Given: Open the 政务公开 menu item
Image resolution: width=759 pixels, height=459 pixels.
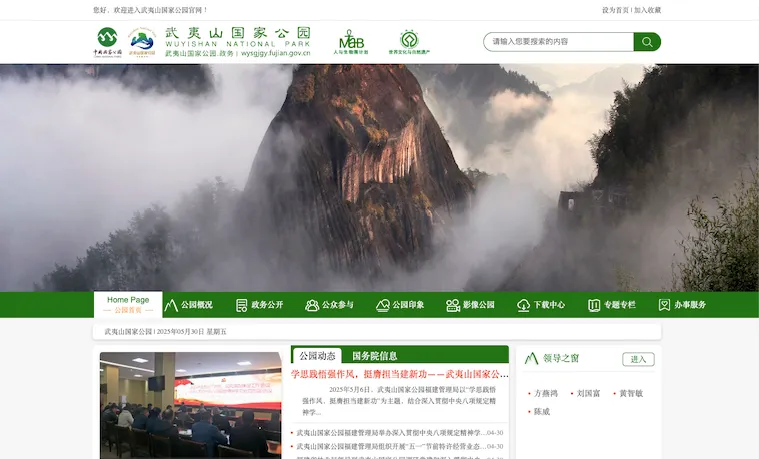Looking at the screenshot, I should click(259, 305).
